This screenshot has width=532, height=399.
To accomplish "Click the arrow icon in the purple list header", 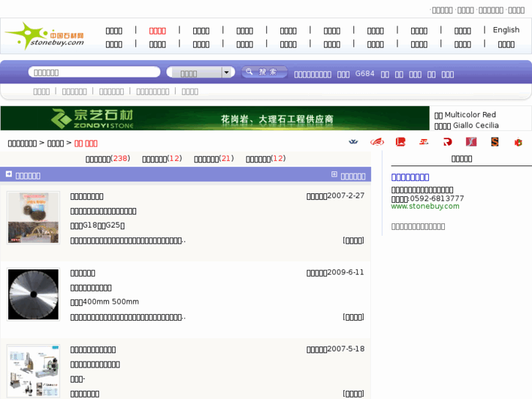I will point(9,174).
